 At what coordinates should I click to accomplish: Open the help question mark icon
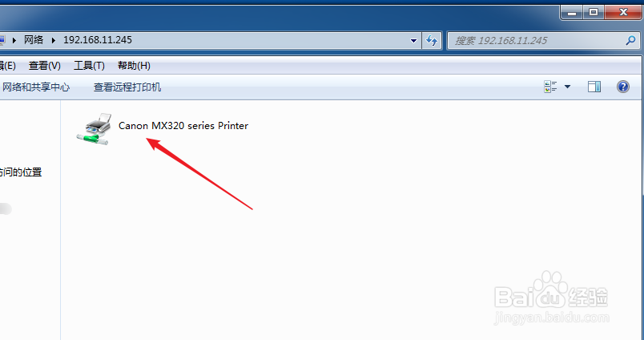pyautogui.click(x=622, y=87)
